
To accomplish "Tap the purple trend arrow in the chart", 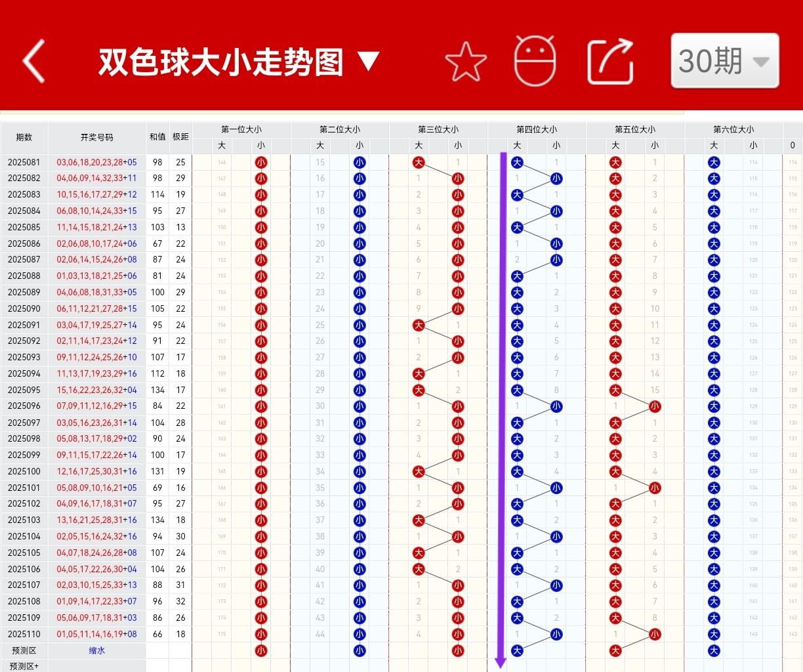I will tap(502, 407).
